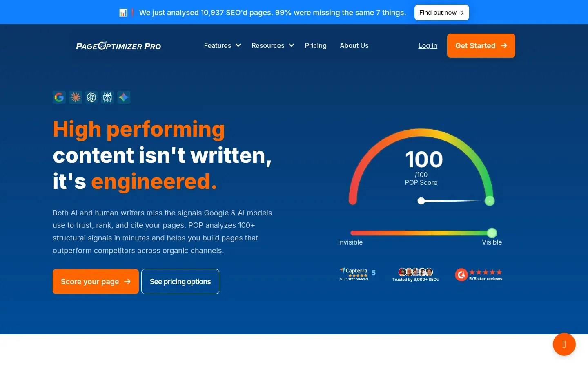Image resolution: width=588 pixels, height=368 pixels.
Task: Click the 100 POP Score number
Action: 424,159
